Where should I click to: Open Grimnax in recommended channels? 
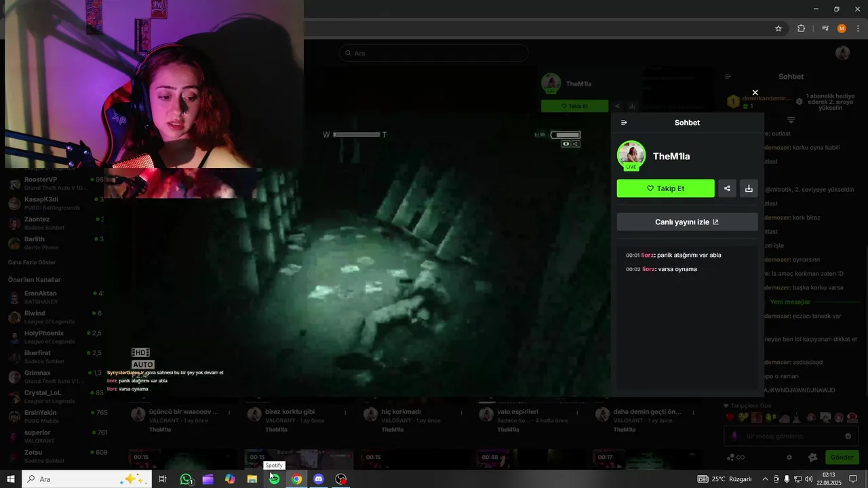click(56, 376)
